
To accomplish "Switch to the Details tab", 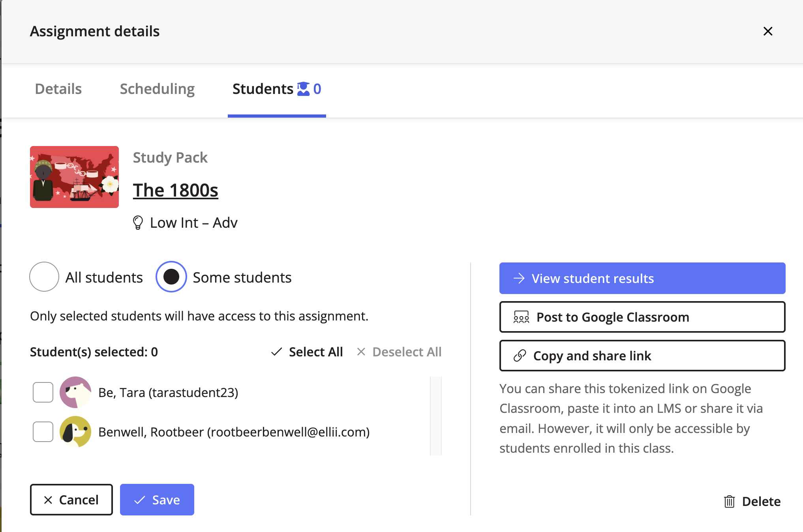I will [x=58, y=89].
